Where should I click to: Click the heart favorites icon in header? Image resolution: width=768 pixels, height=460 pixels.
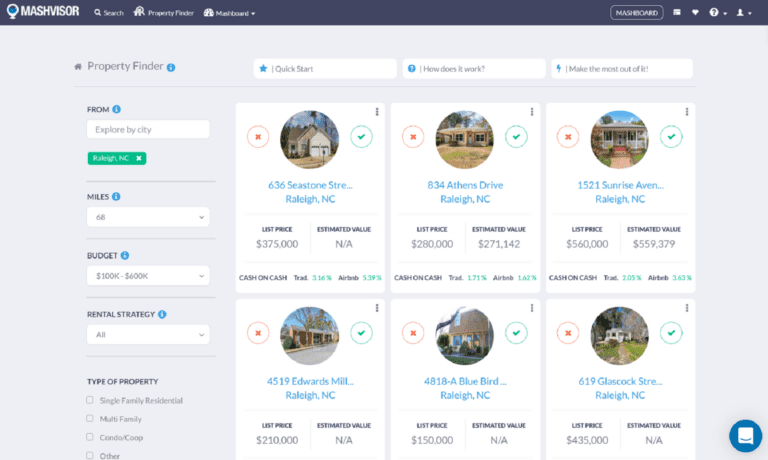tap(695, 13)
